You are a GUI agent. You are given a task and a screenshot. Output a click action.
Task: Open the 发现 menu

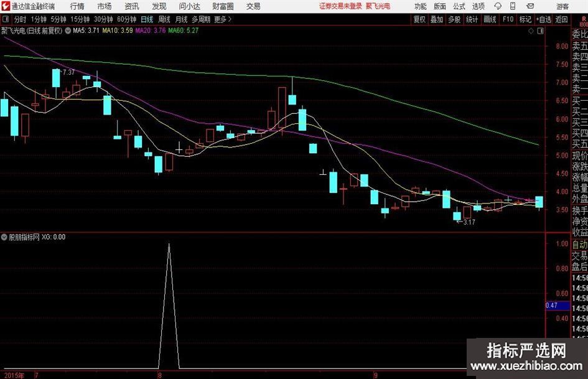159,6
